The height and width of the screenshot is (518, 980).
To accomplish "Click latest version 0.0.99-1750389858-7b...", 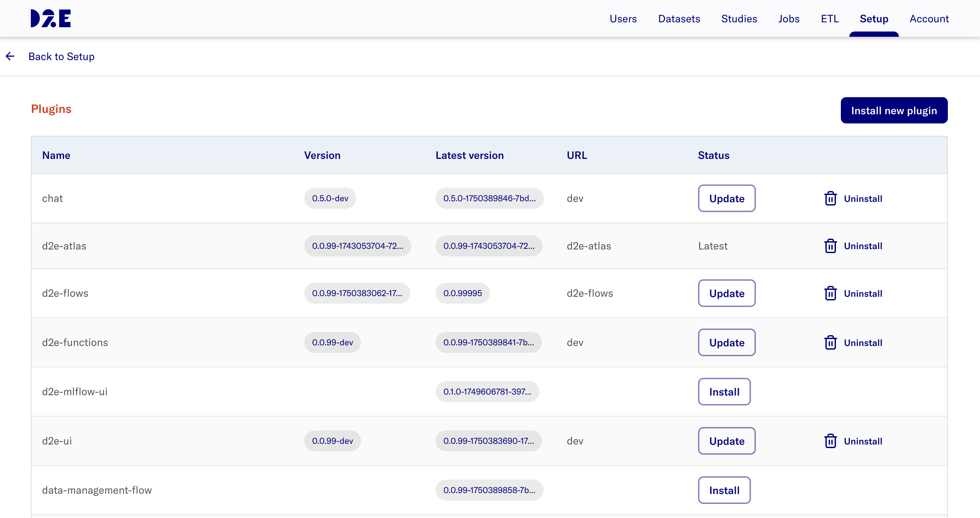I will [x=489, y=490].
